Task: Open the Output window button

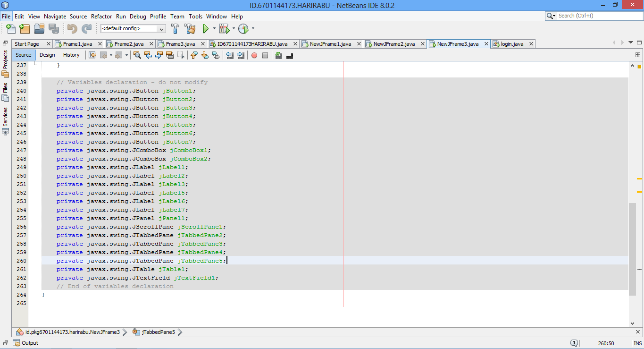Action: point(26,343)
